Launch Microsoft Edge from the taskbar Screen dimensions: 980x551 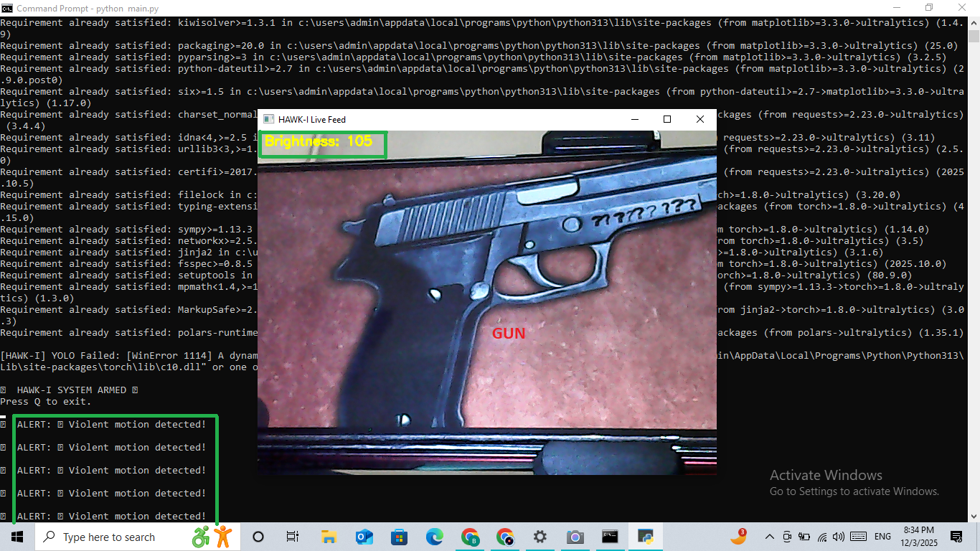click(435, 537)
